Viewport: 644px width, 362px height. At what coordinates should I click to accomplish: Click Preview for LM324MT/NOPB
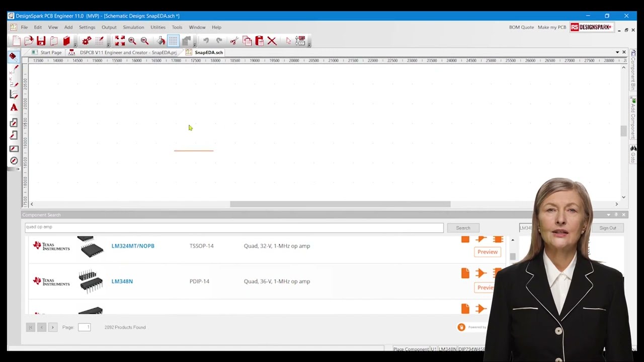pos(487,252)
